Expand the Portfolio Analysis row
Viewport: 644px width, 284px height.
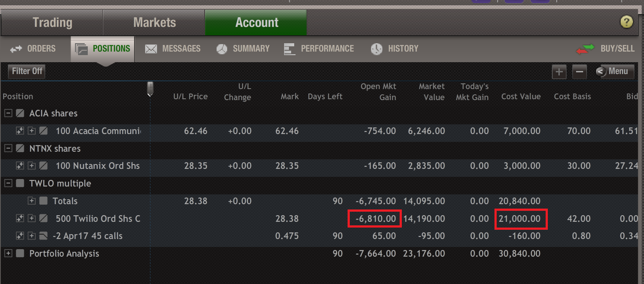coord(8,254)
